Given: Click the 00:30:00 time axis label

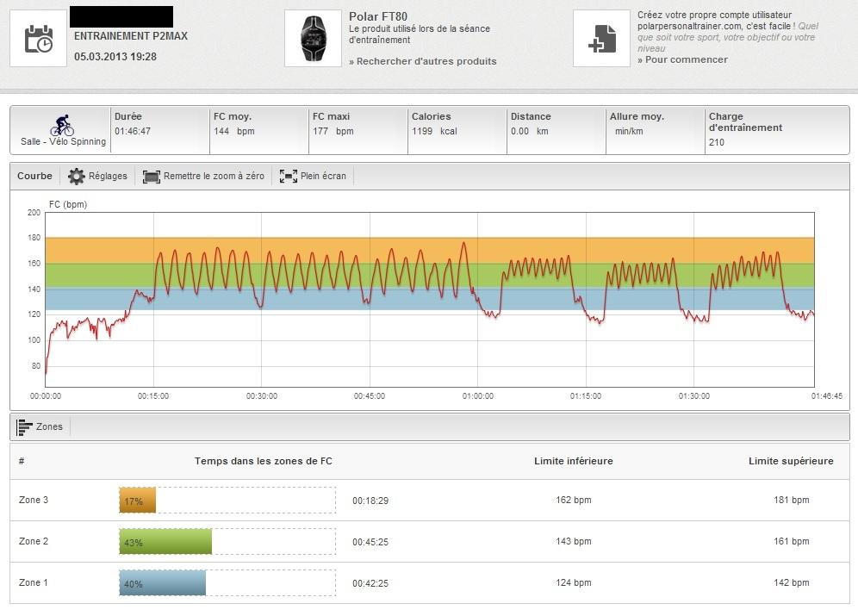Looking at the screenshot, I should [x=262, y=396].
